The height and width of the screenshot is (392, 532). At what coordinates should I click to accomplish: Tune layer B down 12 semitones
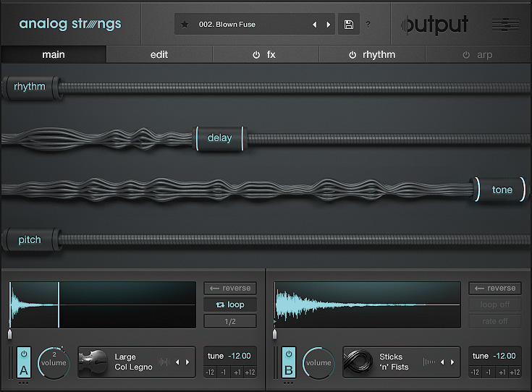[x=475, y=372]
